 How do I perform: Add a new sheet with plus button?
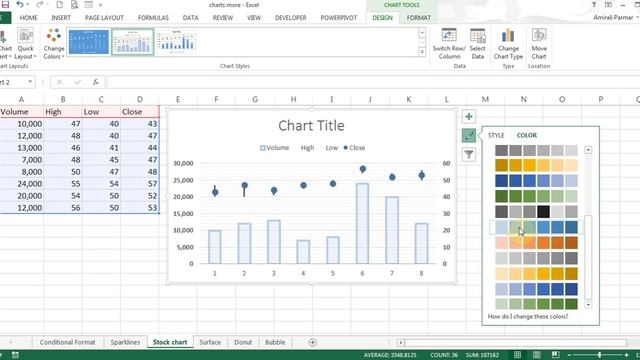coord(312,342)
